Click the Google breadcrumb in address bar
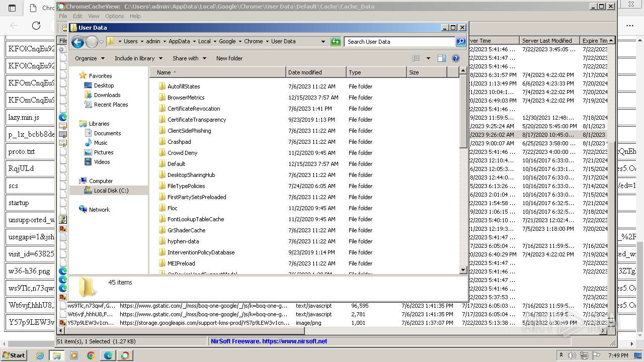Screen dimensions: 644x362 click(227, 41)
